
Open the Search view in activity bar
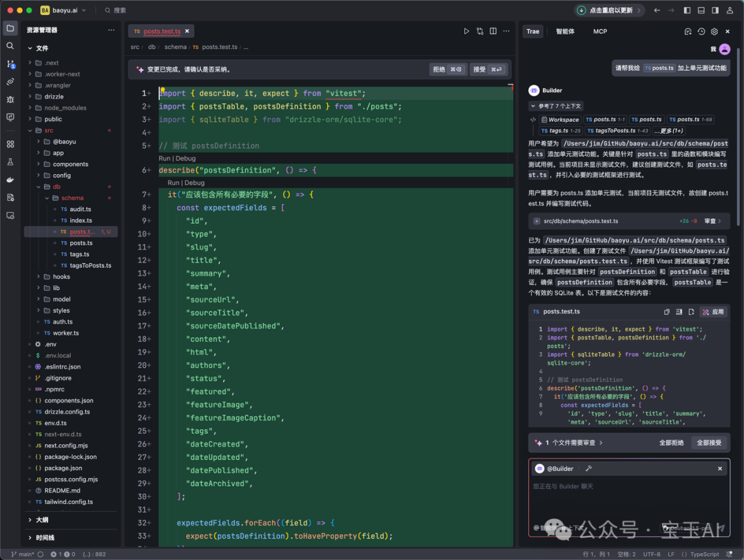click(x=10, y=46)
